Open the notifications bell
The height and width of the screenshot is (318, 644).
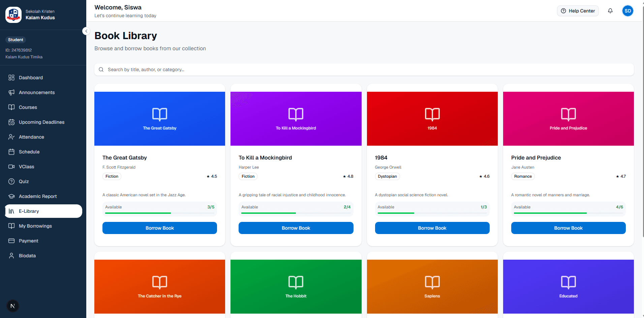pos(610,11)
